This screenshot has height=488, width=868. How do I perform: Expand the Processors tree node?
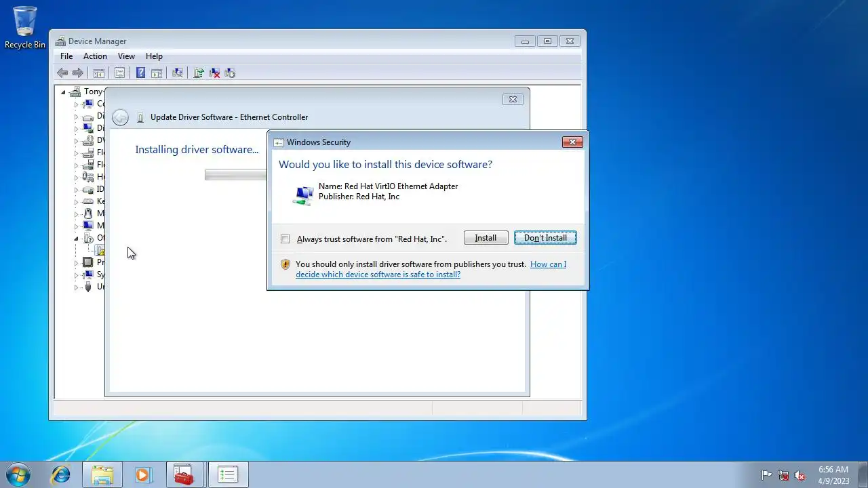click(x=76, y=263)
